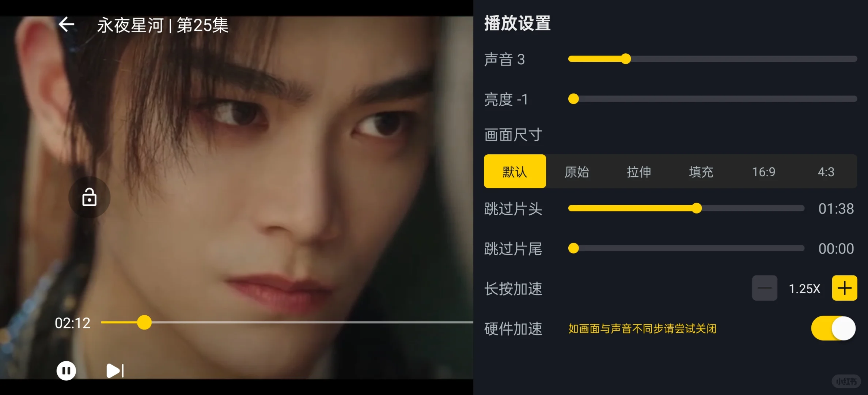Pause the video playback
This screenshot has width=868, height=395.
pyautogui.click(x=66, y=371)
